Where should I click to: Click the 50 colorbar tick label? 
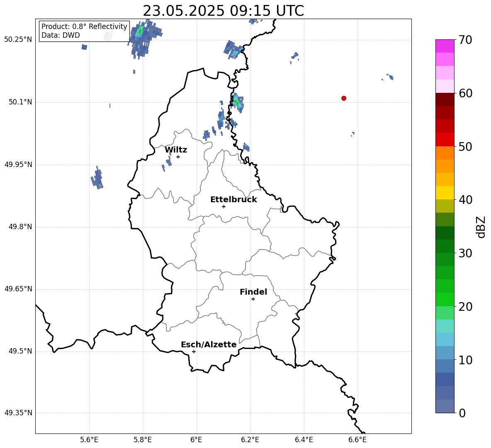pos(465,146)
